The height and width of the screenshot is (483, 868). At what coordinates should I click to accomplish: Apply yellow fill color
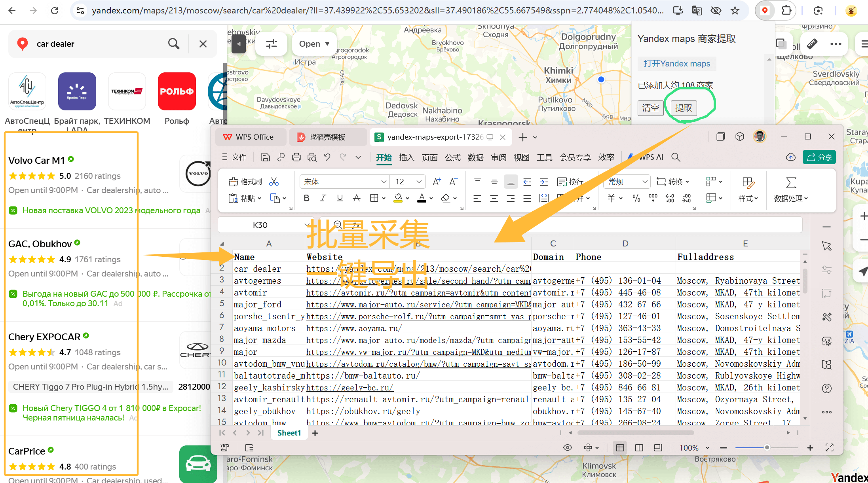coord(398,198)
